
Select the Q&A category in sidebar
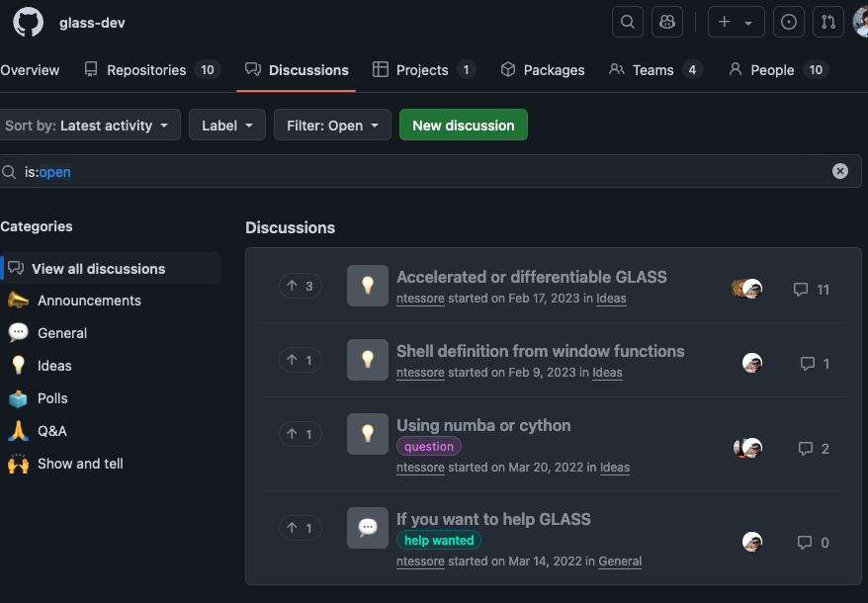tap(51, 431)
